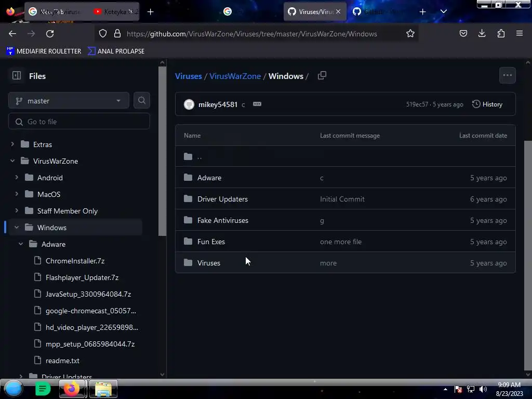Select JavaSetup_3300964084.7z file
Viewport: 532px width, 399px height.
pyautogui.click(x=88, y=294)
